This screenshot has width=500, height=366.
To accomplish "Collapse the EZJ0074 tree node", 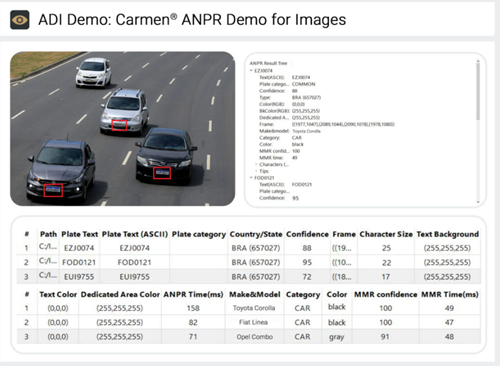I will click(251, 71).
